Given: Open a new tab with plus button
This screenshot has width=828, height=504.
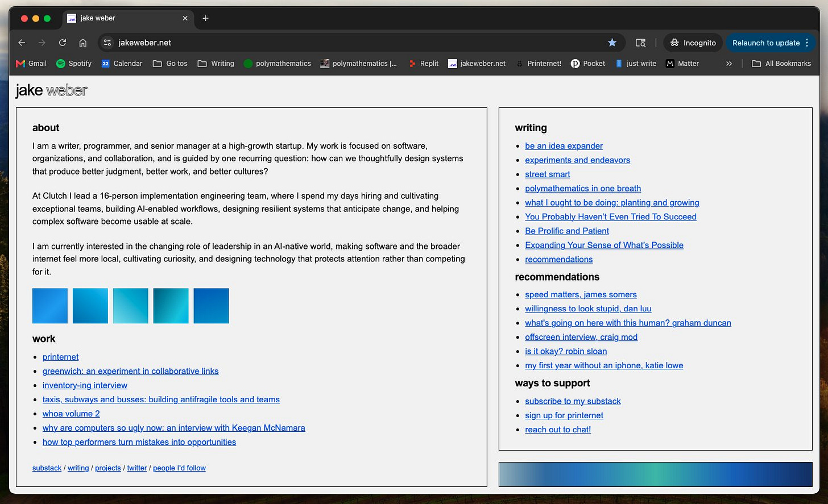Looking at the screenshot, I should [x=205, y=18].
